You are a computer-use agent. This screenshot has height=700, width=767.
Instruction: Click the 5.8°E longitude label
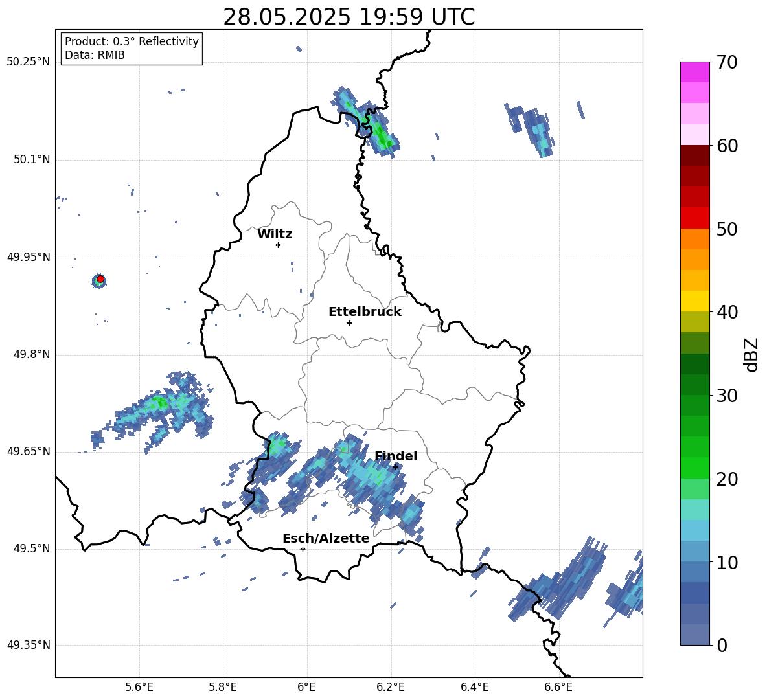[x=223, y=687]
